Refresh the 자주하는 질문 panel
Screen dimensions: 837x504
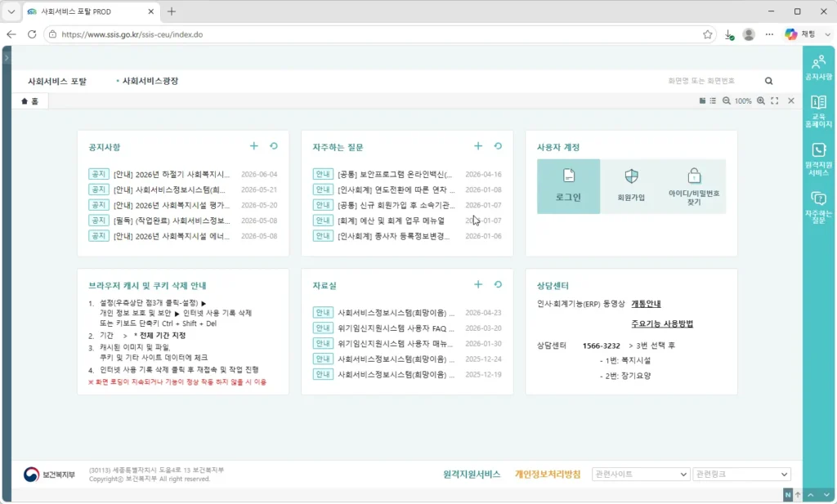(x=498, y=146)
